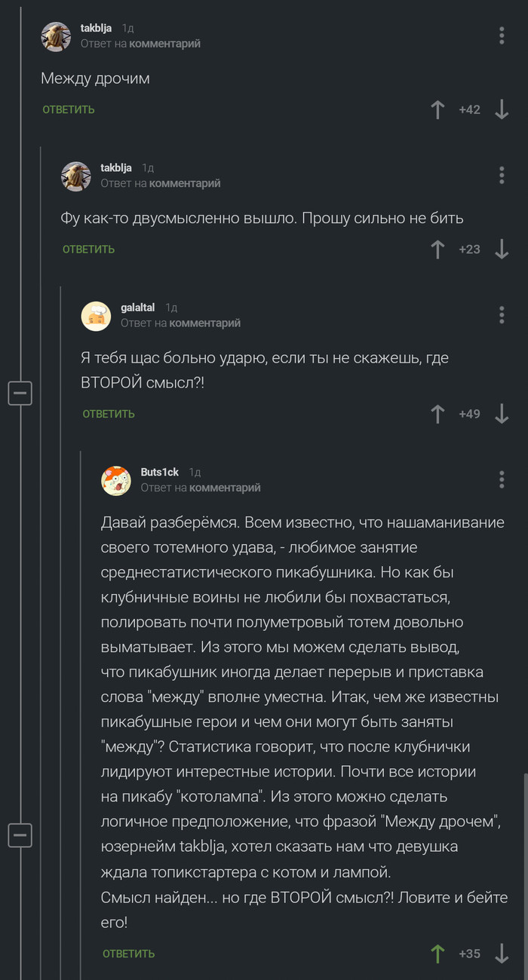Collapse the lower comment thread with minus button
The width and height of the screenshot is (528, 980).
[20, 835]
